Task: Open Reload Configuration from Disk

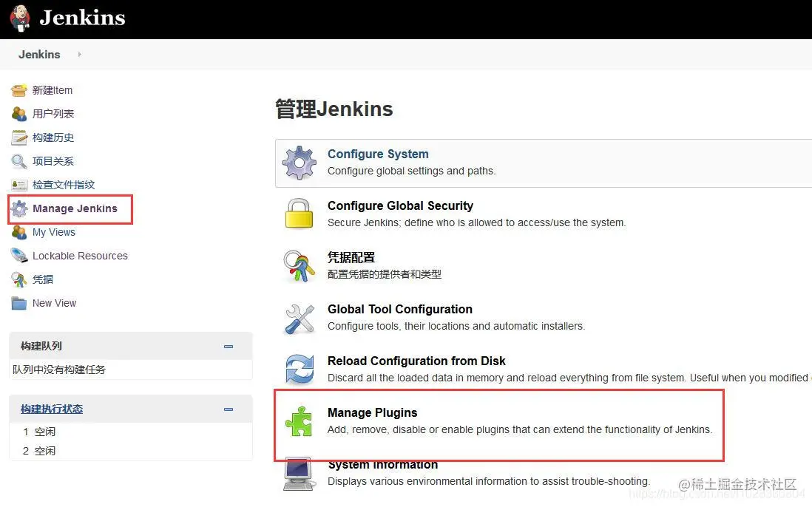Action: [x=416, y=361]
